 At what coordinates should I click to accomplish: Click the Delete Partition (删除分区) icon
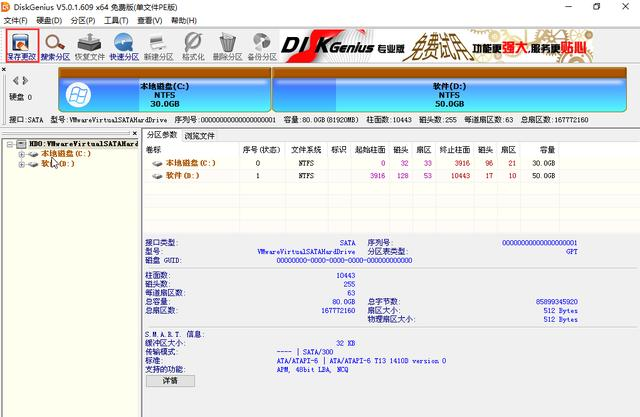coord(228,45)
